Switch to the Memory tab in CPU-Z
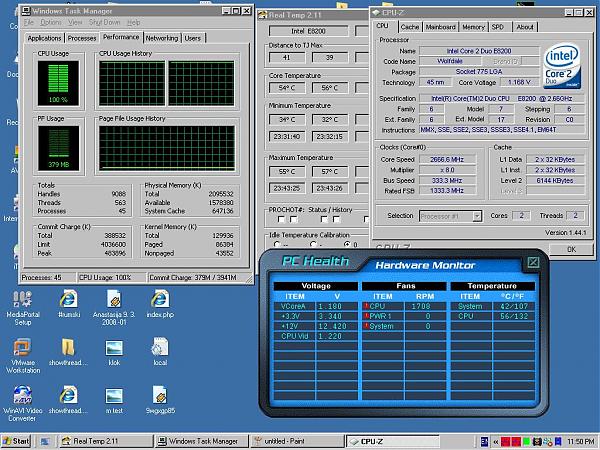 coord(473,27)
